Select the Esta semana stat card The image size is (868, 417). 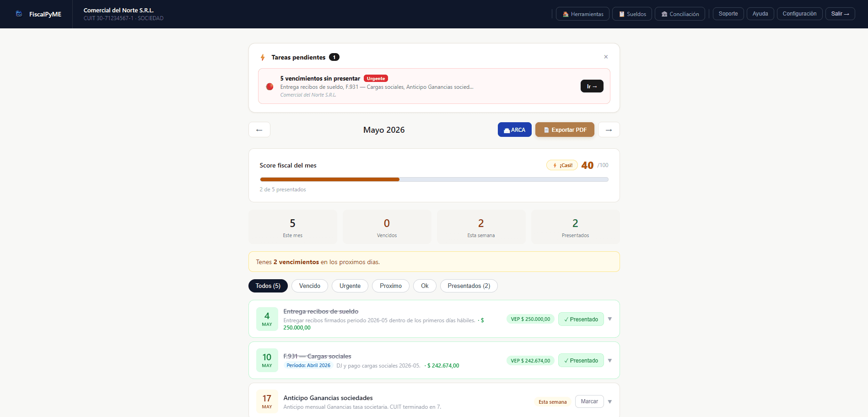pos(481,227)
